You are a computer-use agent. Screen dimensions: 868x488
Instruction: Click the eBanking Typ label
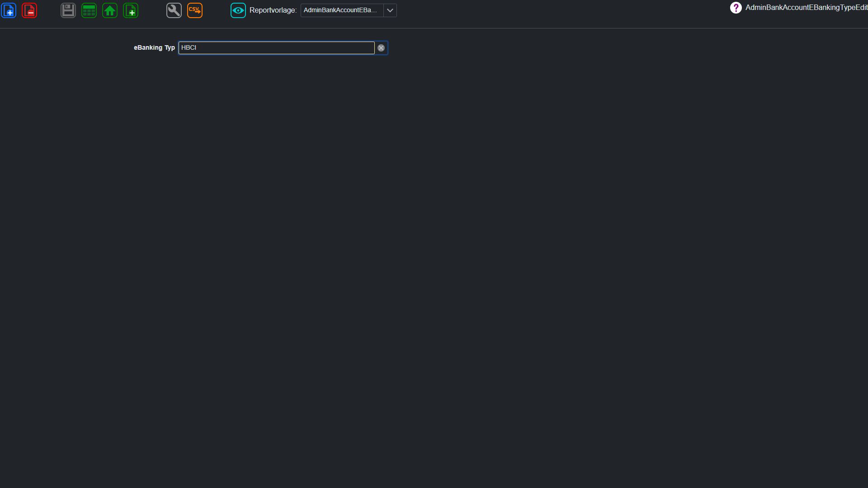[154, 48]
